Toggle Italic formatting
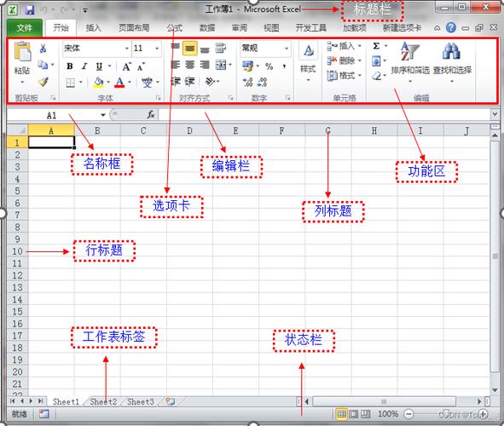 pyautogui.click(x=84, y=66)
